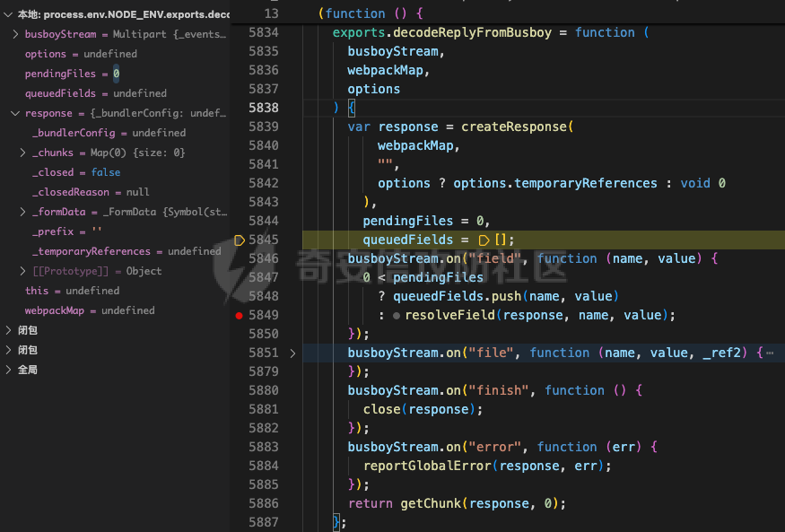Expand the _formData variable
This screenshot has height=532, width=785.
(23, 212)
